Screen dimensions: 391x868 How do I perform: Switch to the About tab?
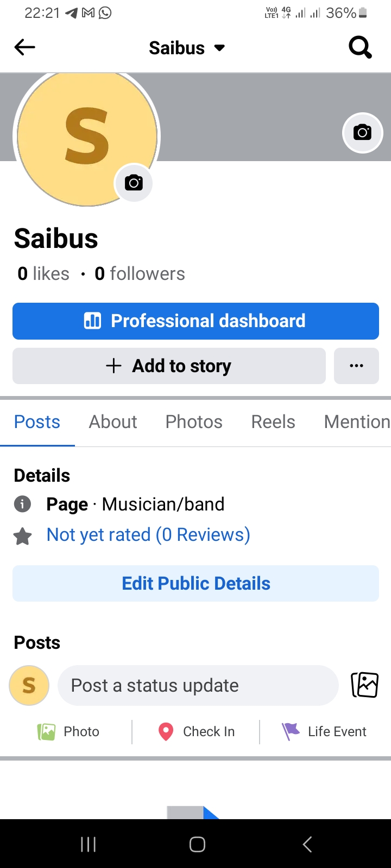coord(113,422)
